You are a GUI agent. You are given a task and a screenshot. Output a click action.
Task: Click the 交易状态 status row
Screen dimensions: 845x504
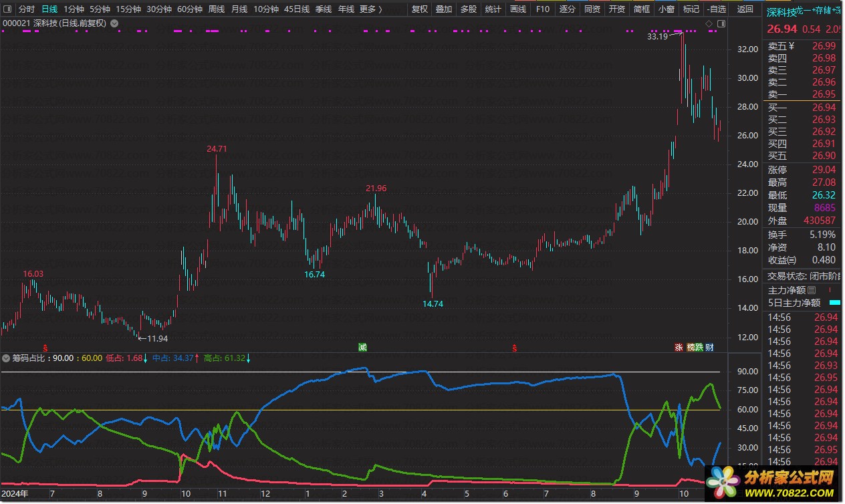(804, 275)
